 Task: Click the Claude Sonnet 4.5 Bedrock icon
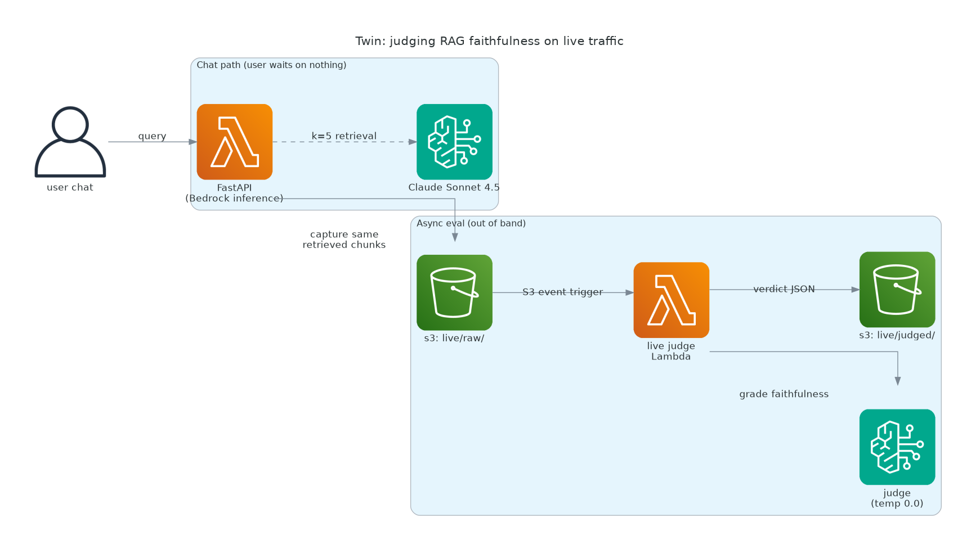pos(454,142)
